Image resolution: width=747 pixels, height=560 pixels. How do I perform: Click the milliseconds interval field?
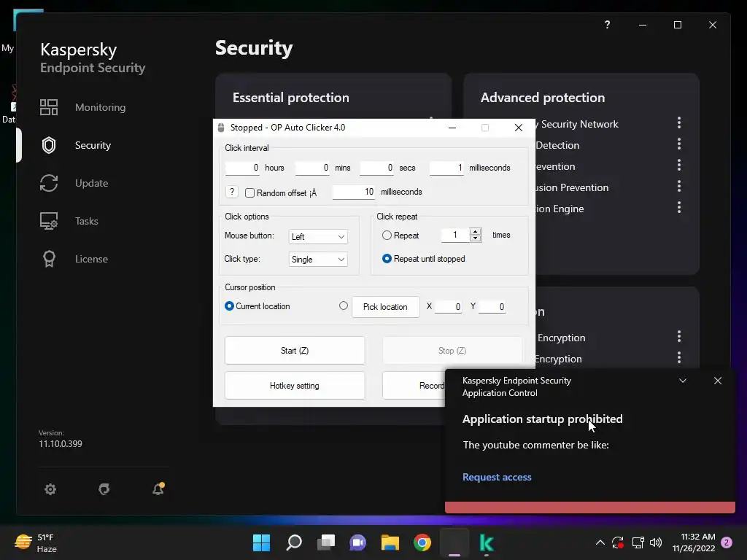[446, 168]
